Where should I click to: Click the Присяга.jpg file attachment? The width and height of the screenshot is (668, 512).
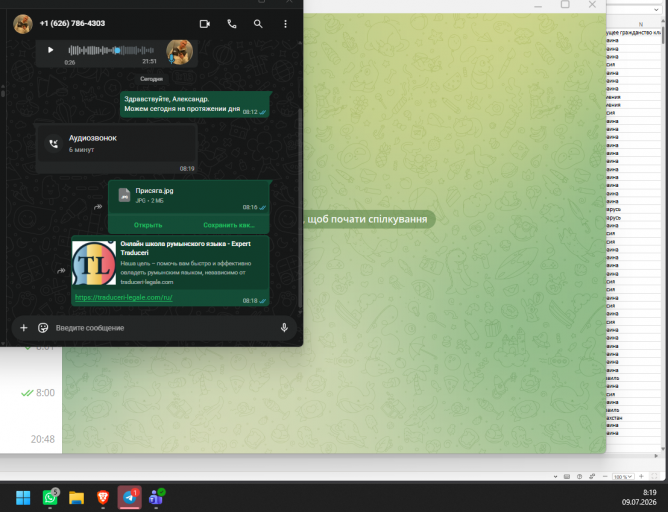point(188,196)
